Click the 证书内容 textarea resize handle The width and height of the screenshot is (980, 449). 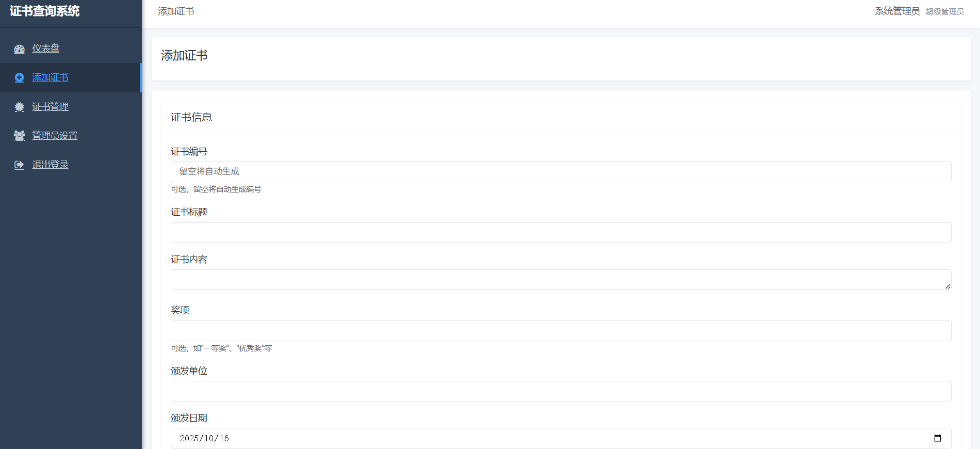[x=948, y=286]
